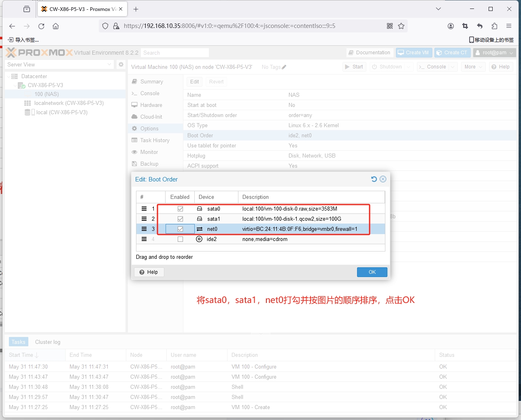Image resolution: width=521 pixels, height=420 pixels.
Task: Open the root@pam user menu
Action: point(495,53)
